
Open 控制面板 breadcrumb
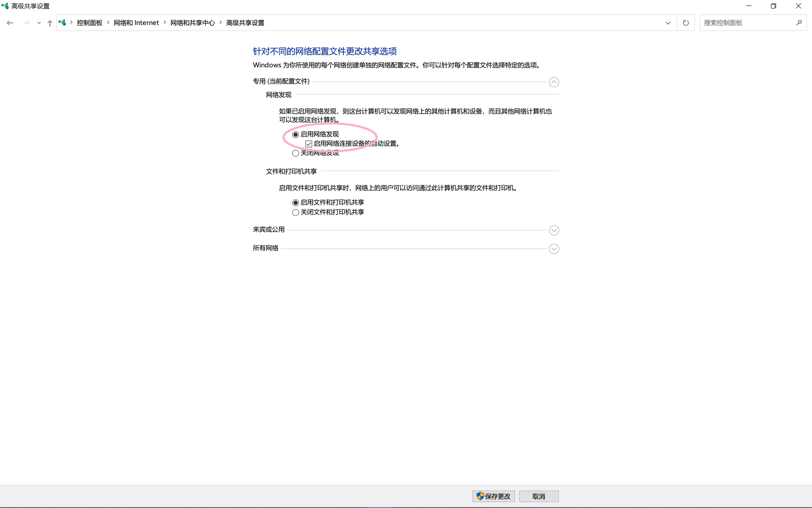(x=90, y=23)
